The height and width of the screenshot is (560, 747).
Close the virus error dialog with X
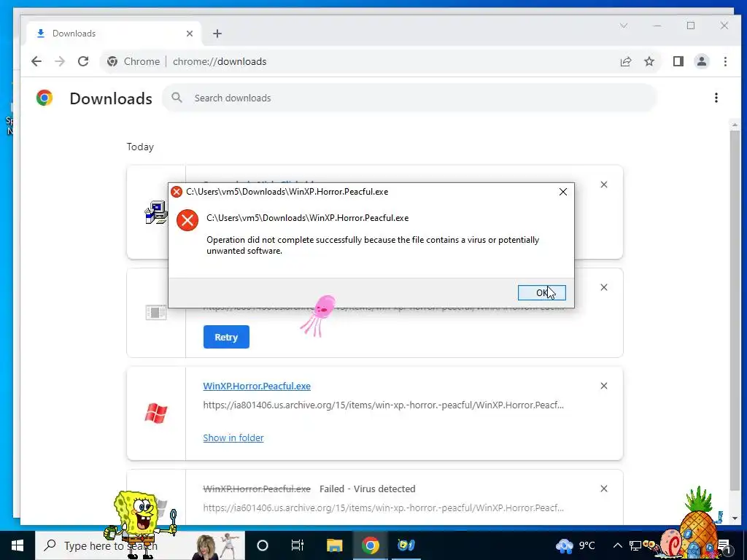[562, 192]
